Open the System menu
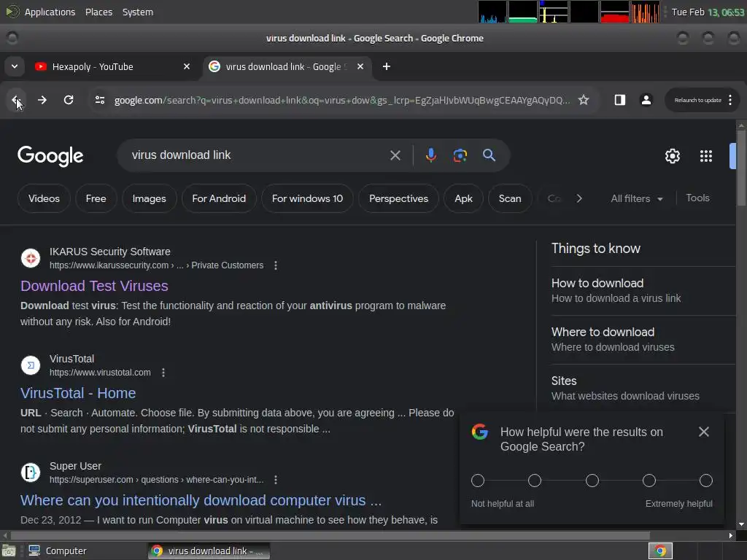 pos(138,12)
